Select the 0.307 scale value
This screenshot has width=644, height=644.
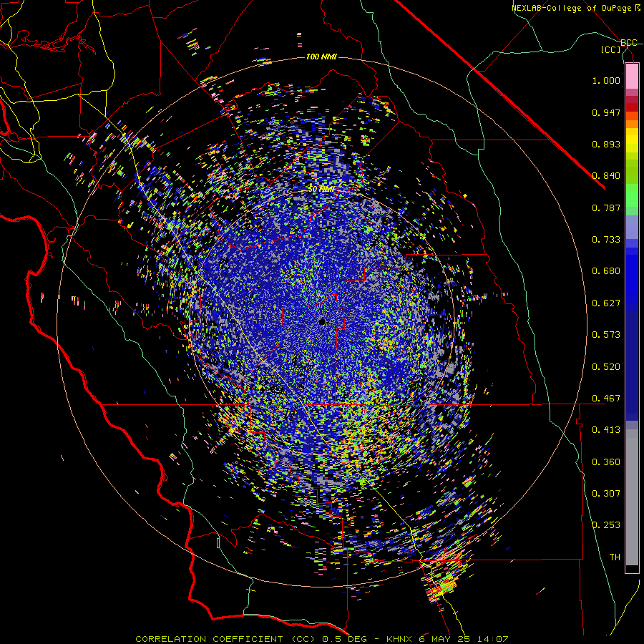tap(606, 494)
